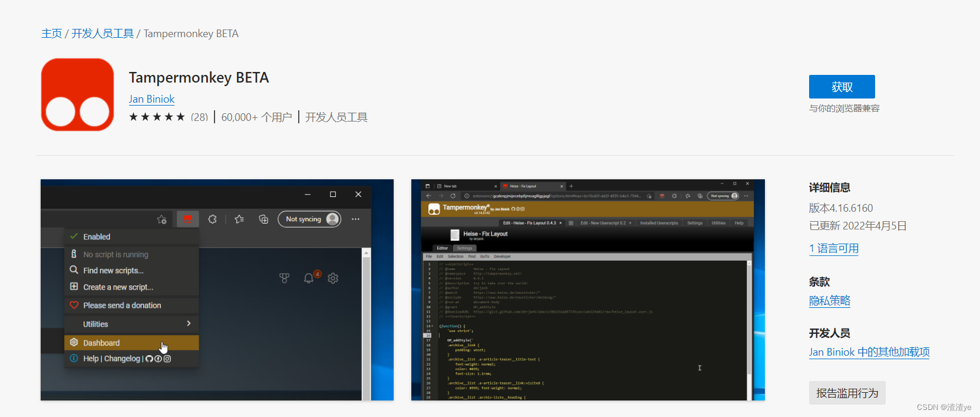
Task: Open the 隐私策略 link
Action: tap(830, 301)
